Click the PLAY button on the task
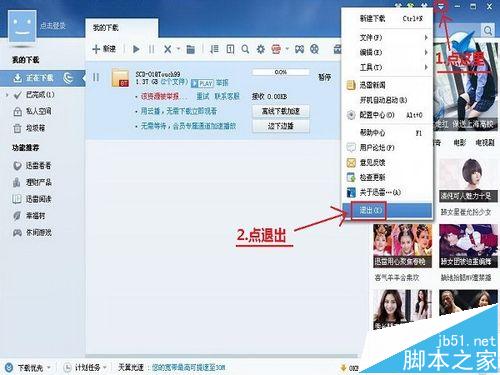Image resolution: width=500 pixels, height=375 pixels. [x=202, y=83]
